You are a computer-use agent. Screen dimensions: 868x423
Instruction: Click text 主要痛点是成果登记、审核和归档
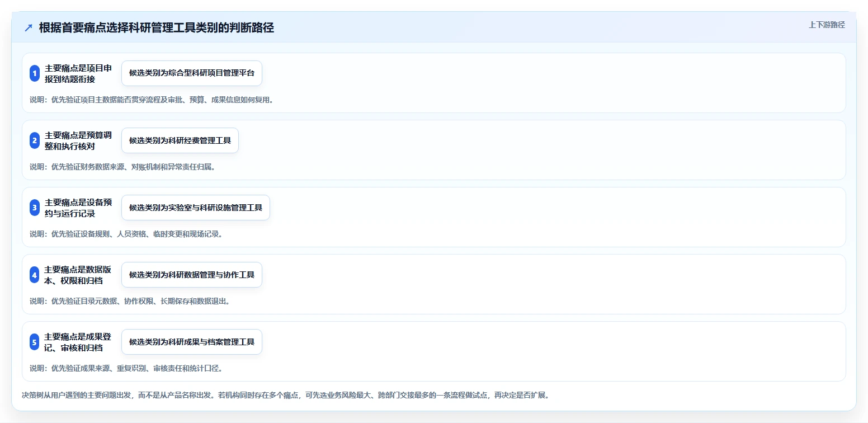(78, 342)
